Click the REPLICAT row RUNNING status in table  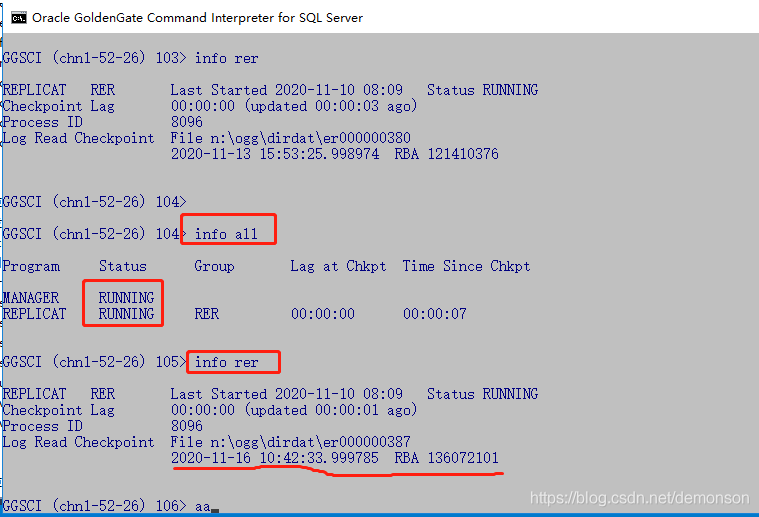[x=126, y=314]
